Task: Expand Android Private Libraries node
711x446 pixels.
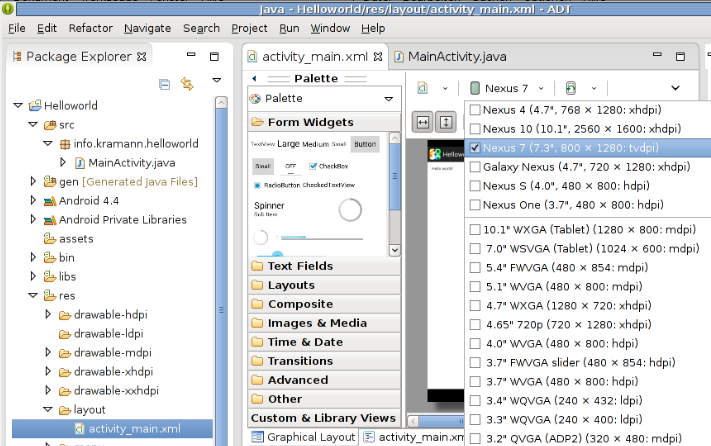Action: click(x=33, y=219)
